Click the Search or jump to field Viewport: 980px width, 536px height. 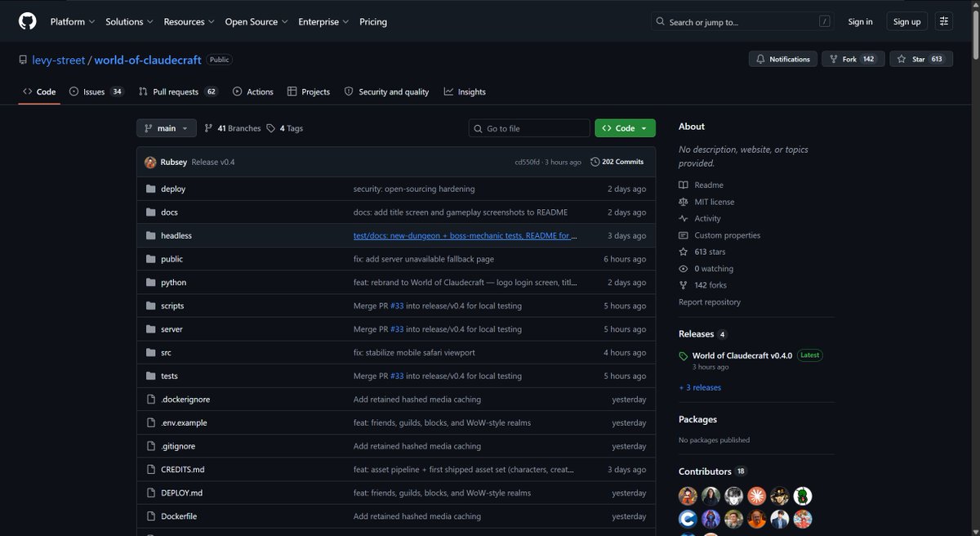pos(742,22)
